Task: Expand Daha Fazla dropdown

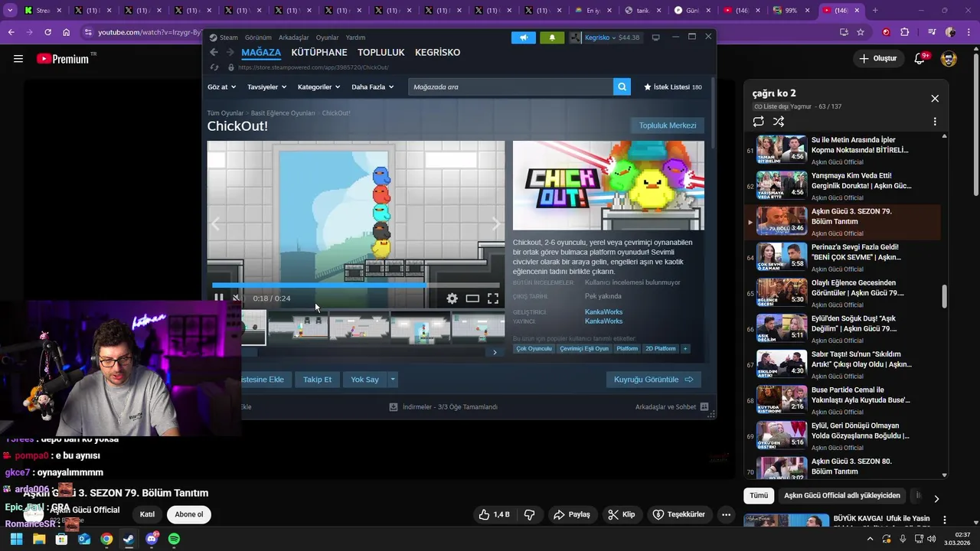Action: pyautogui.click(x=373, y=87)
